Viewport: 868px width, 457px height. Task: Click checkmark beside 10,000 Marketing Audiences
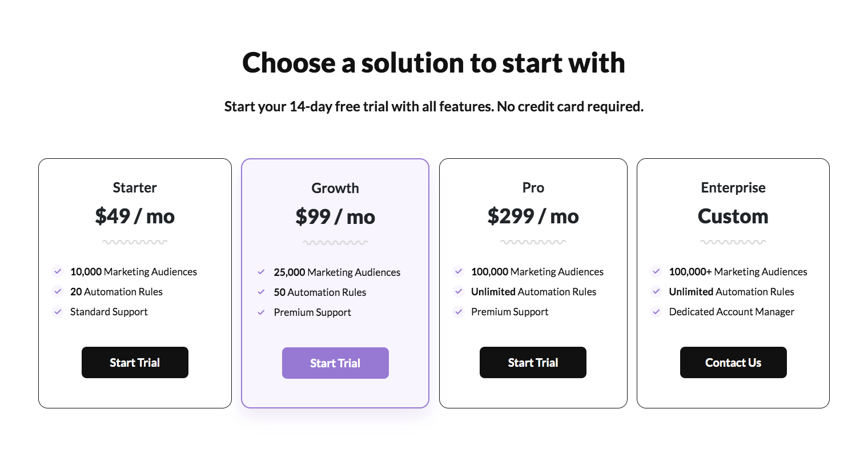58,271
